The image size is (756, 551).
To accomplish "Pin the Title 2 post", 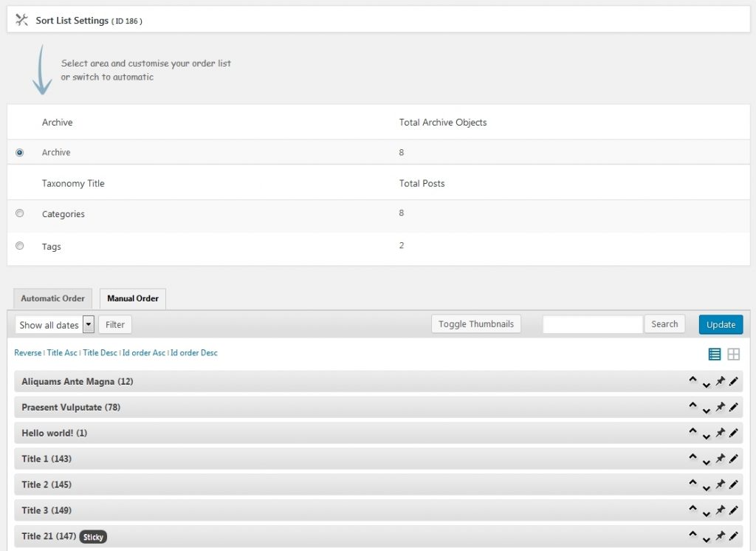I will 720,485.
